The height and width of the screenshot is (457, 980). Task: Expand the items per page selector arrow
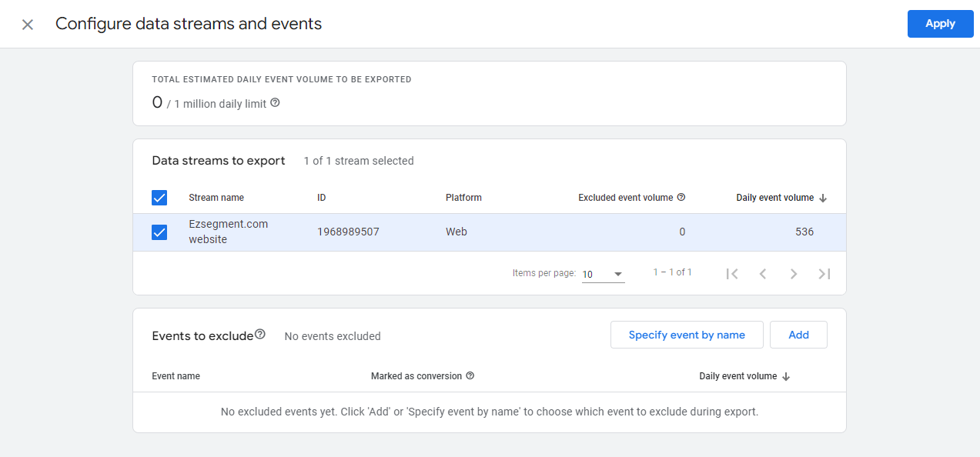coord(617,274)
